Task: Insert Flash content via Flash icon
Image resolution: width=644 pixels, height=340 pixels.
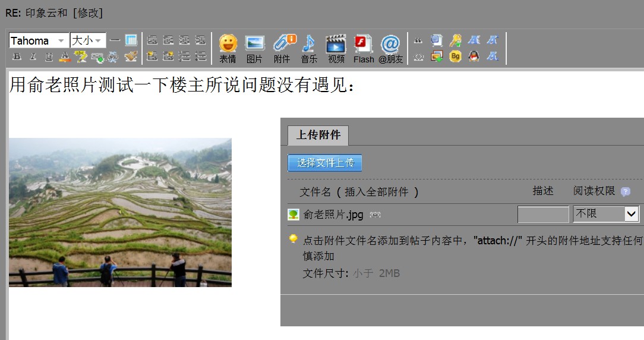Action: click(363, 48)
